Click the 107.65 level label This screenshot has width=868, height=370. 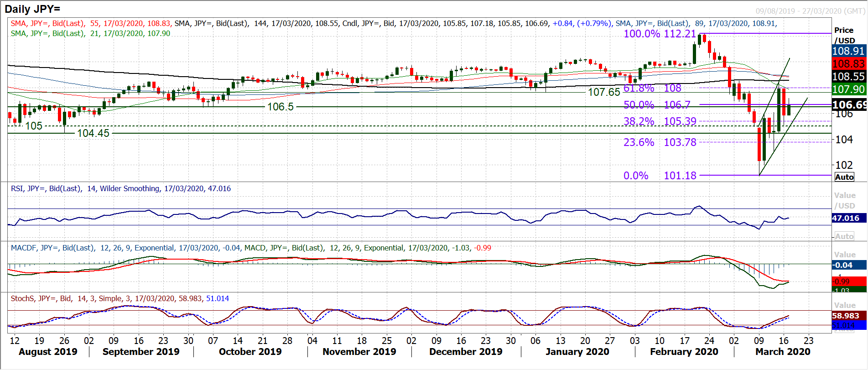pyautogui.click(x=604, y=92)
